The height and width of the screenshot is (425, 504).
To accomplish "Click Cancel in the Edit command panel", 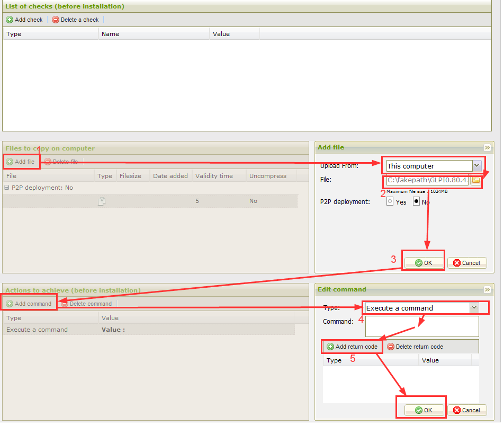I will [x=466, y=410].
